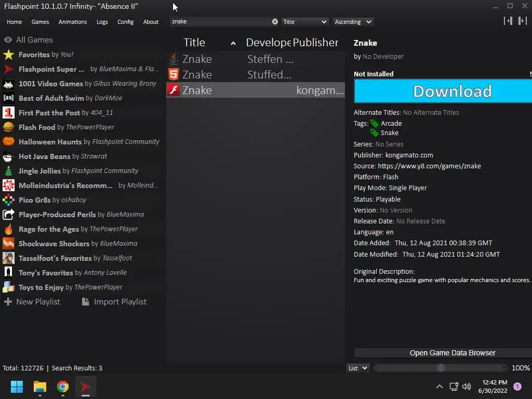Click the Jingle Jollies tree icon
Viewport: 532px width, 399px height.
click(8, 171)
